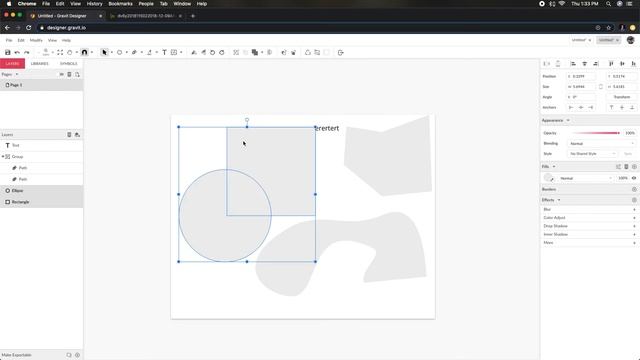
Task: Click the Angle input field
Action: click(581, 97)
